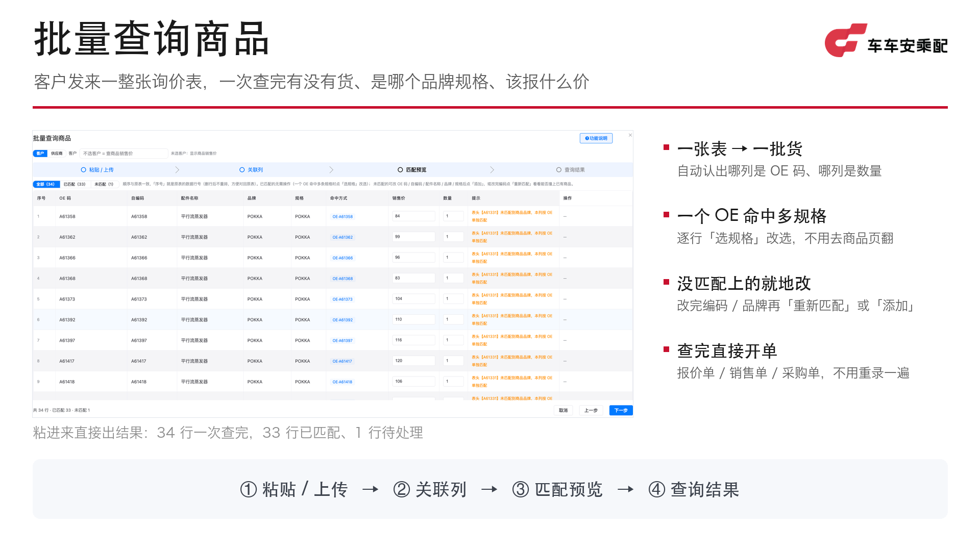
Task: Click quantity field in A61373 row
Action: pos(453,299)
